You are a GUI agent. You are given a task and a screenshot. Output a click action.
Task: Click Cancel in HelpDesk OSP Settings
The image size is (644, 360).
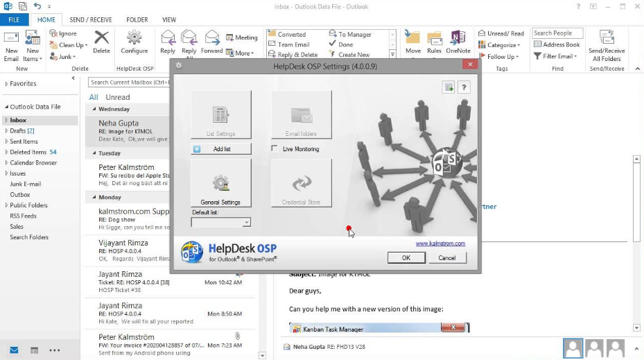tap(447, 257)
